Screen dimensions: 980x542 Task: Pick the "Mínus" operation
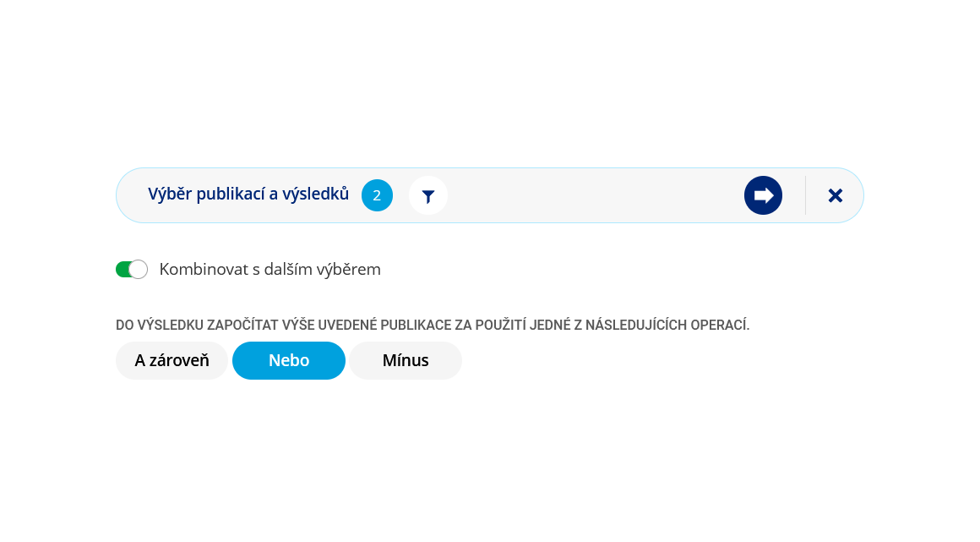click(406, 361)
